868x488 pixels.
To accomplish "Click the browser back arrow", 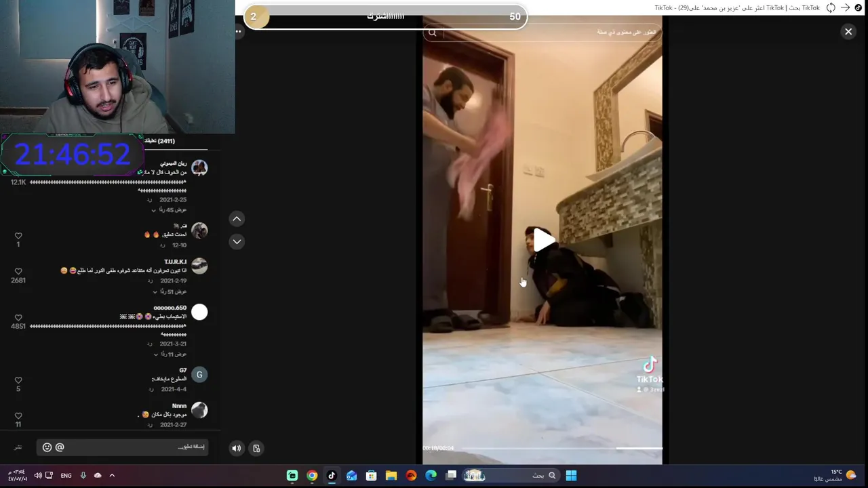I will tap(845, 7).
